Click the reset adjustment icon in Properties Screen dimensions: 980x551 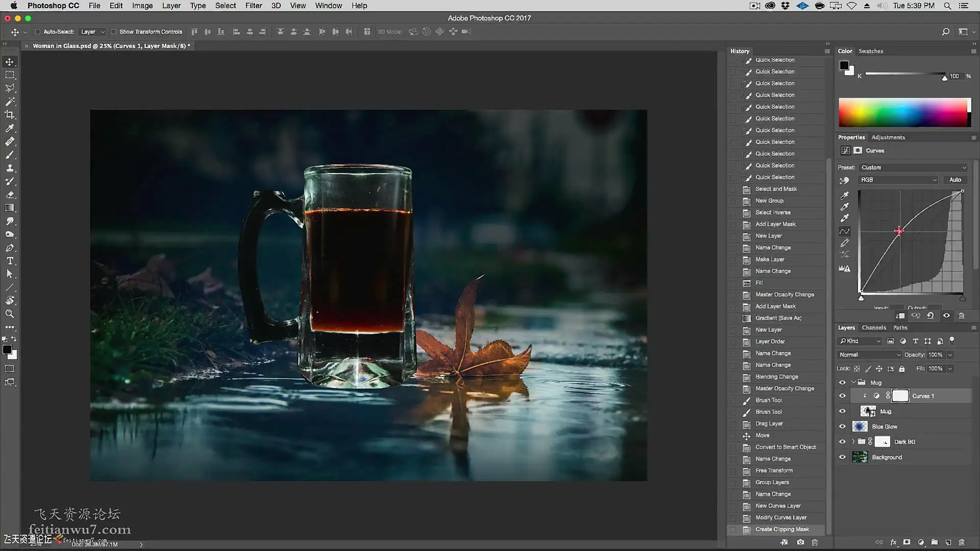tap(930, 316)
